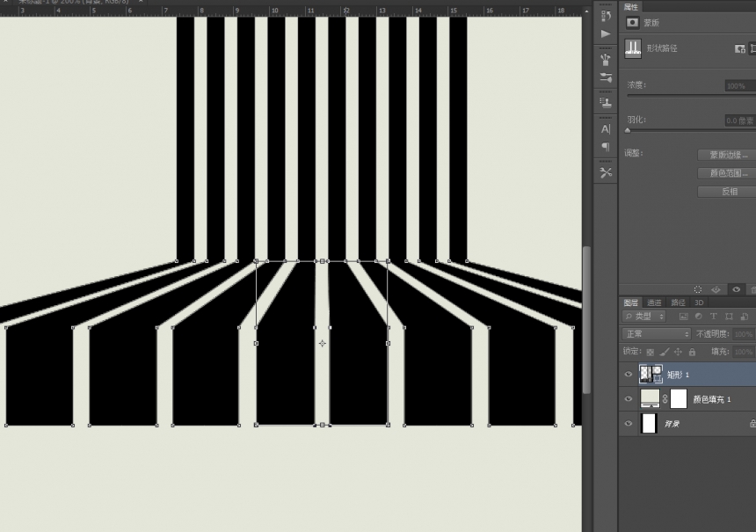Click the 背景 layer thumbnail
The width and height of the screenshot is (756, 532).
tap(650, 424)
